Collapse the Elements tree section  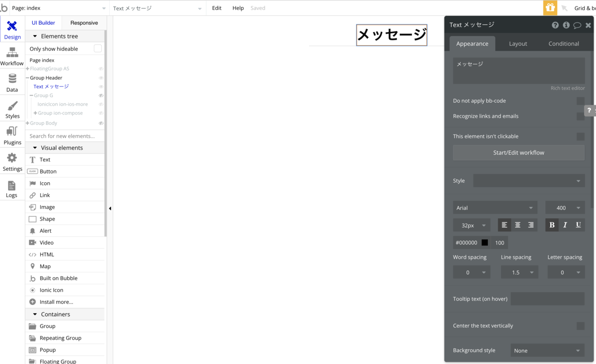coord(35,36)
